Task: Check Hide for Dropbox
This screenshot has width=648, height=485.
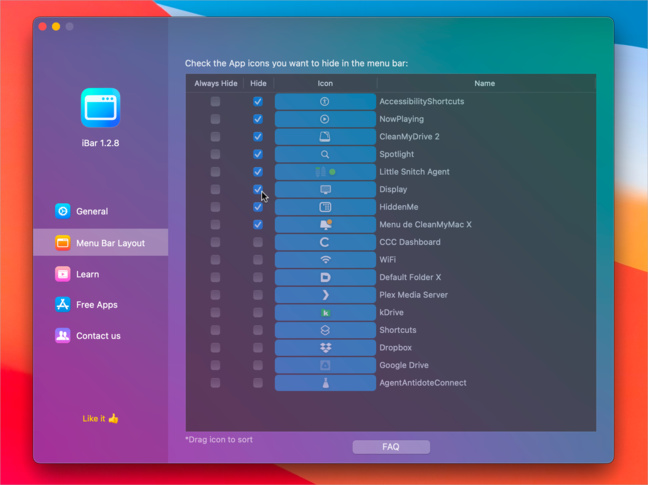Action: coord(258,348)
